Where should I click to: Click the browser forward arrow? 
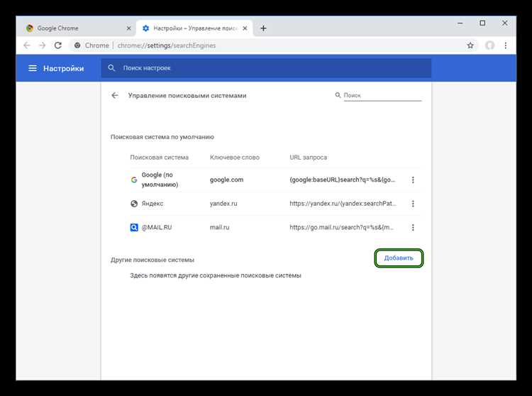42,45
